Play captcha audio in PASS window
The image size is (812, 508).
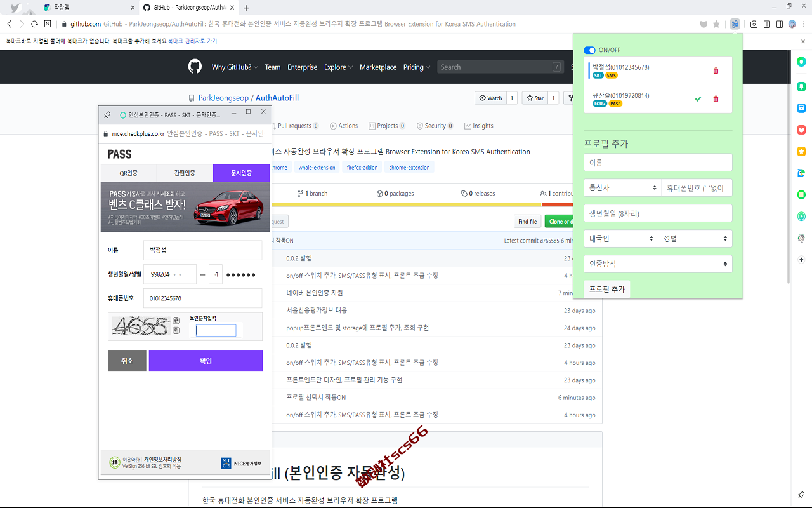click(x=176, y=330)
